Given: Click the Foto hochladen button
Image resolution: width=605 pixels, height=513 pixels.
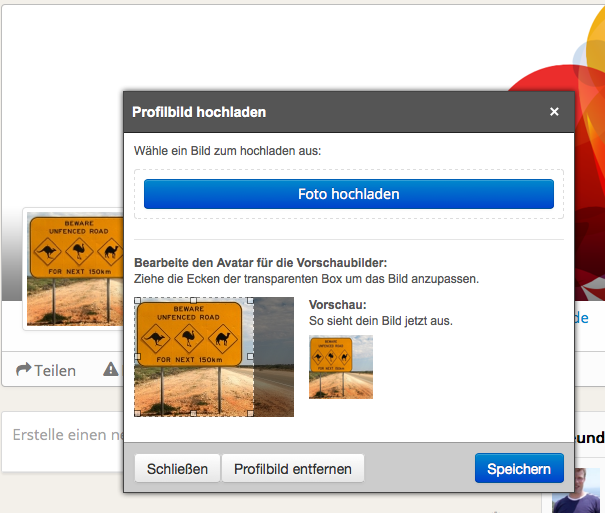Looking at the screenshot, I should (349, 194).
